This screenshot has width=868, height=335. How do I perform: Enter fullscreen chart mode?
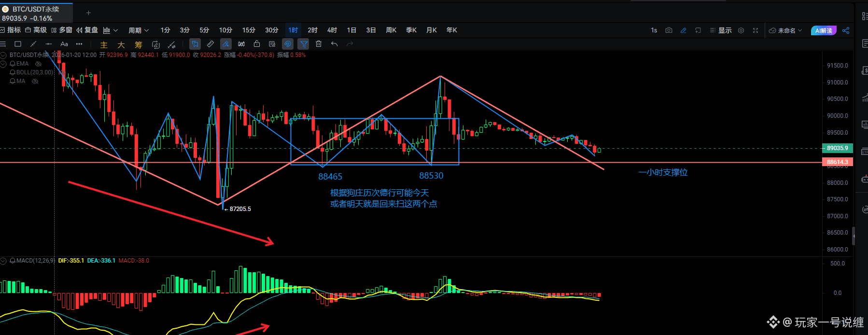pos(756,30)
